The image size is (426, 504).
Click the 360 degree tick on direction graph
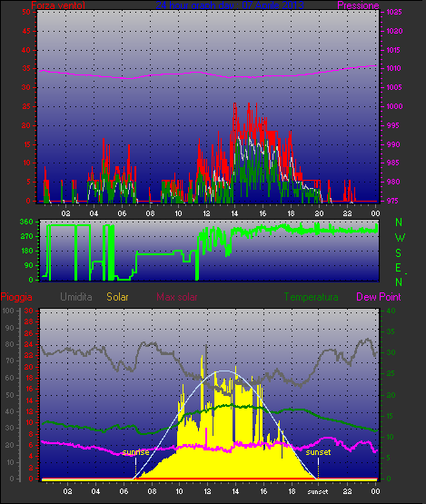click(x=26, y=222)
